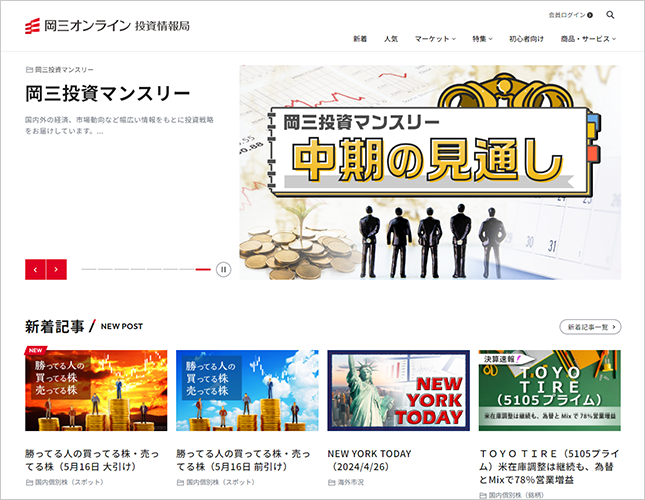This screenshot has width=645, height=500.
Task: Go to the previous slide arrow
Action: [35, 270]
